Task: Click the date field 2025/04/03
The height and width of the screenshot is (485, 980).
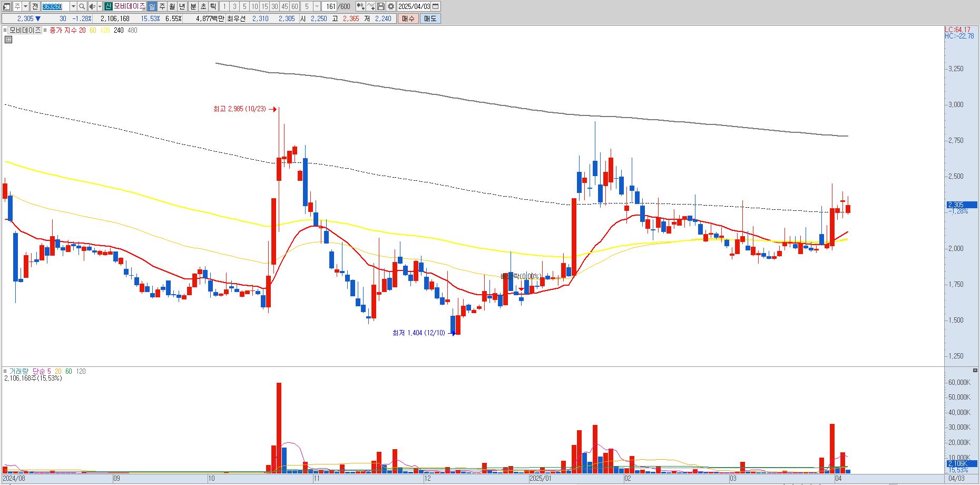Action: point(414,6)
